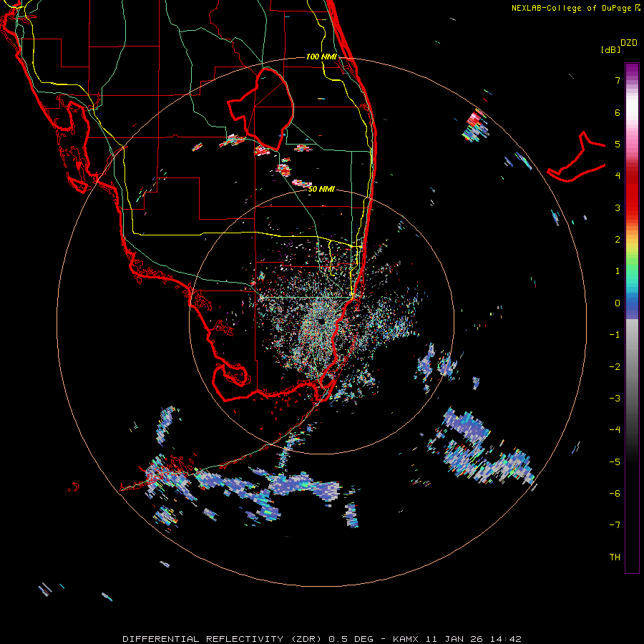Viewport: 644px width, 644px height.
Task: Click the "TH" threshold label in legend
Action: (x=615, y=557)
